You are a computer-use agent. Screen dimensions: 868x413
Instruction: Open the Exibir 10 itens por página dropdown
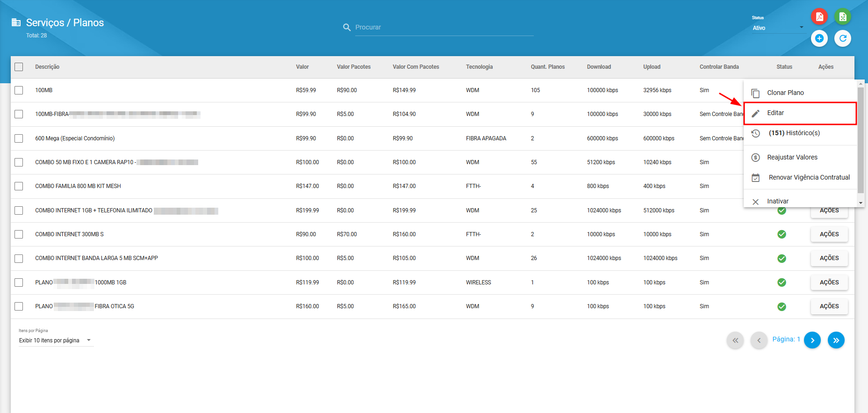pyautogui.click(x=56, y=341)
